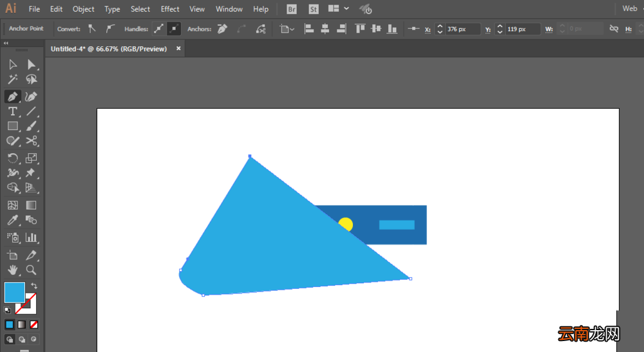The height and width of the screenshot is (352, 644).
Task: Select the Hand tool
Action: click(x=13, y=270)
